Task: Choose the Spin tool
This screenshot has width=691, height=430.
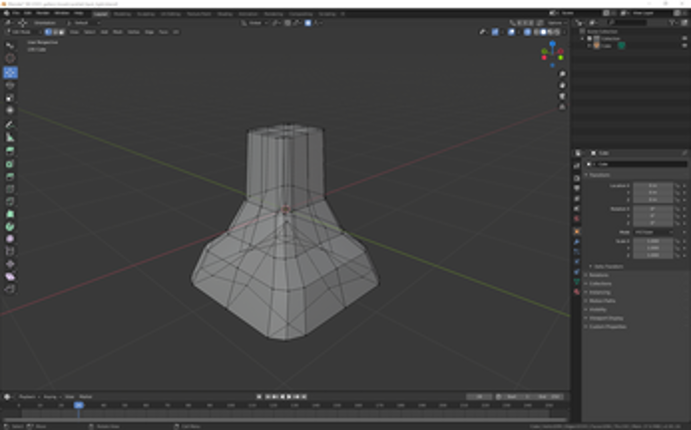Action: click(x=10, y=226)
